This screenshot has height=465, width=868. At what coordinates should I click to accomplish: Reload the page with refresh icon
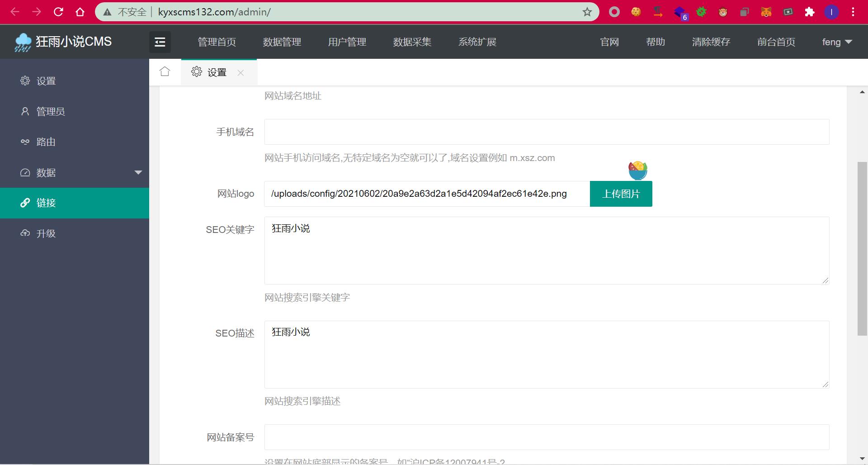point(58,12)
